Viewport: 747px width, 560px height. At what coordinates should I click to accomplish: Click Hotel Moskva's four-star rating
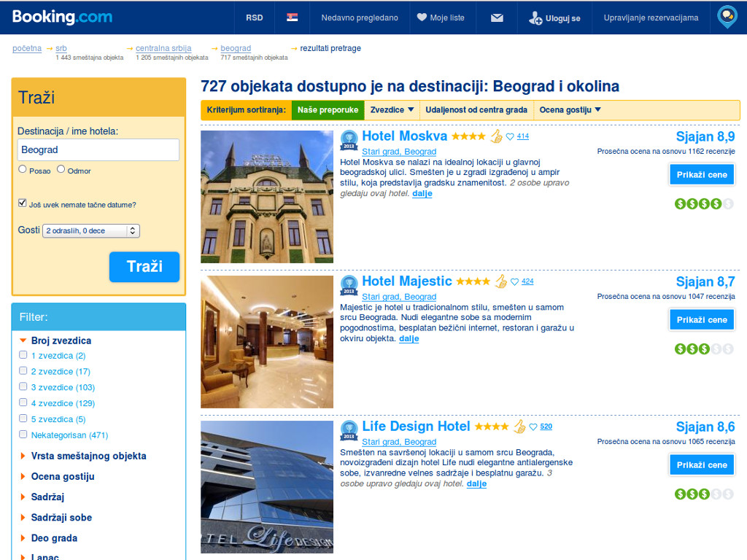pyautogui.click(x=468, y=136)
